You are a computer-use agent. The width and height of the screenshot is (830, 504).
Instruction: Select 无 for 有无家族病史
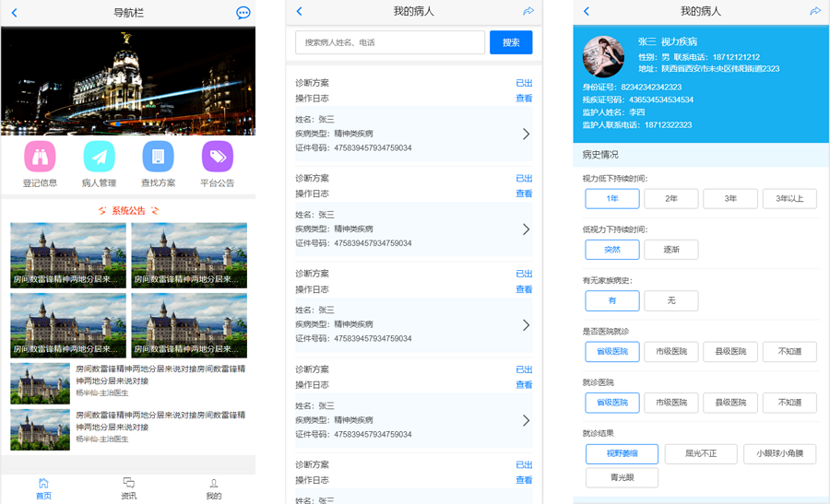tap(671, 300)
